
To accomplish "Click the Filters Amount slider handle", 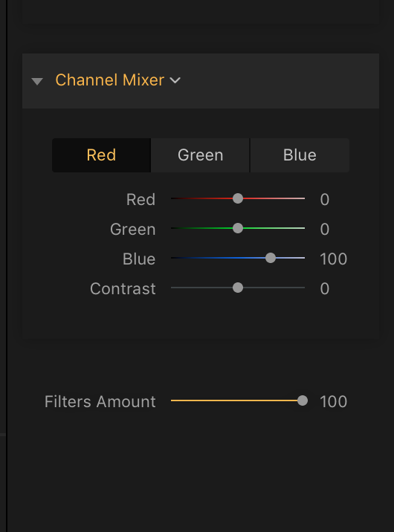I will click(303, 400).
